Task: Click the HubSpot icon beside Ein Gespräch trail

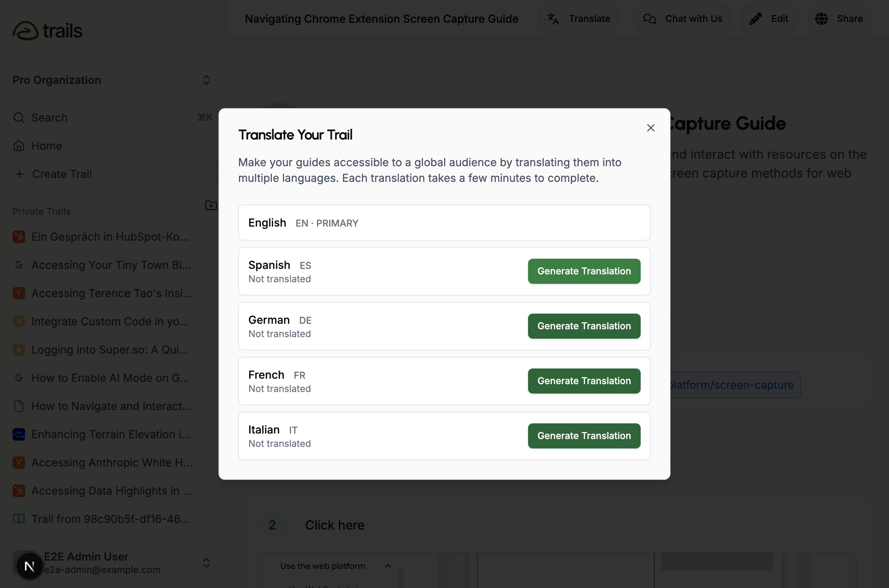Action: (18, 236)
